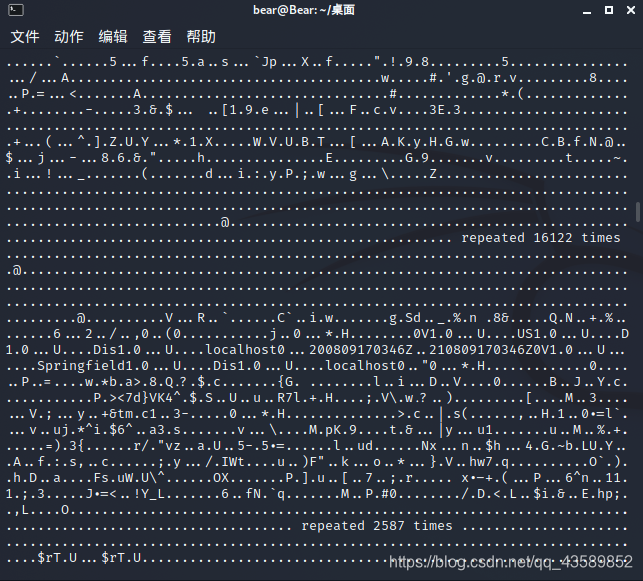Click the text 'US1.0' in the output
The image size is (643, 581).
[x=537, y=334]
